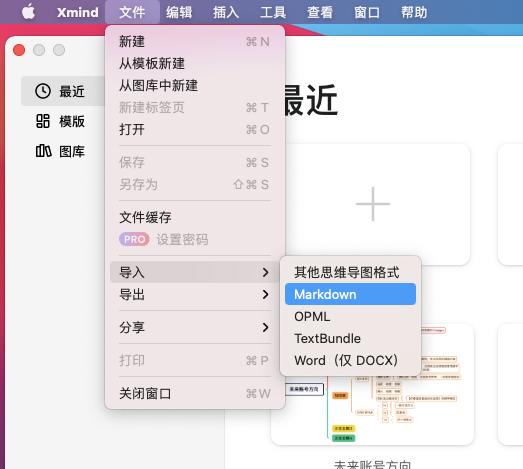Select Markdown from the import submenu
The height and width of the screenshot is (469, 523).
(351, 294)
